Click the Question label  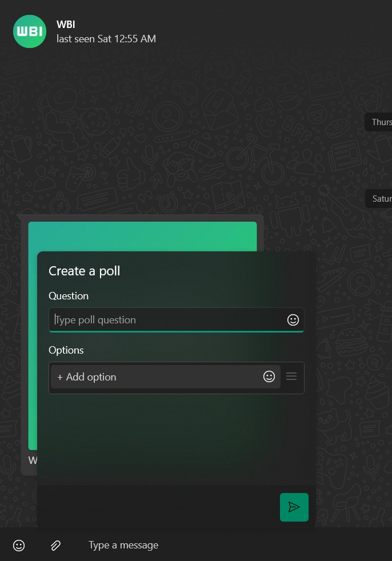click(69, 296)
